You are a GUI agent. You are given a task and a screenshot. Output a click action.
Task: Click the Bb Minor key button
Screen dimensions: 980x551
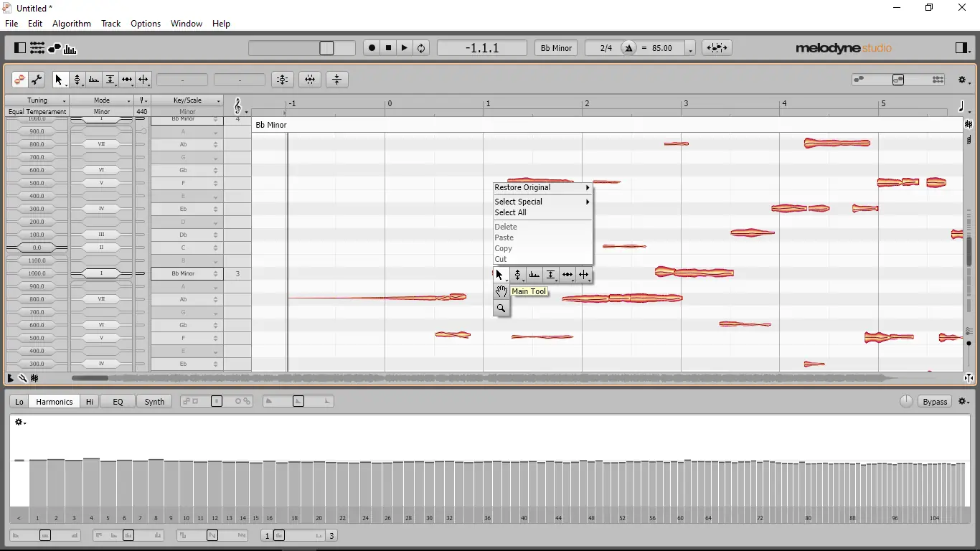556,48
